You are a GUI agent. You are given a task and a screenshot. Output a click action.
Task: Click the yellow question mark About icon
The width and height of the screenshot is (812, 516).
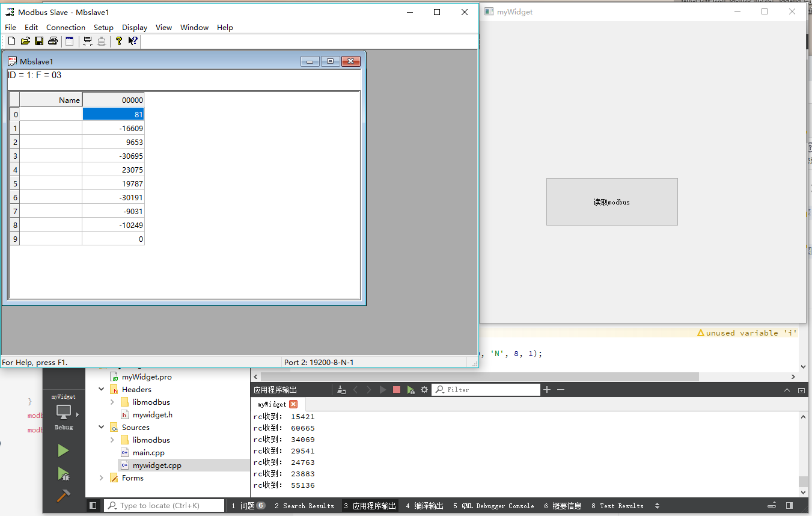119,41
